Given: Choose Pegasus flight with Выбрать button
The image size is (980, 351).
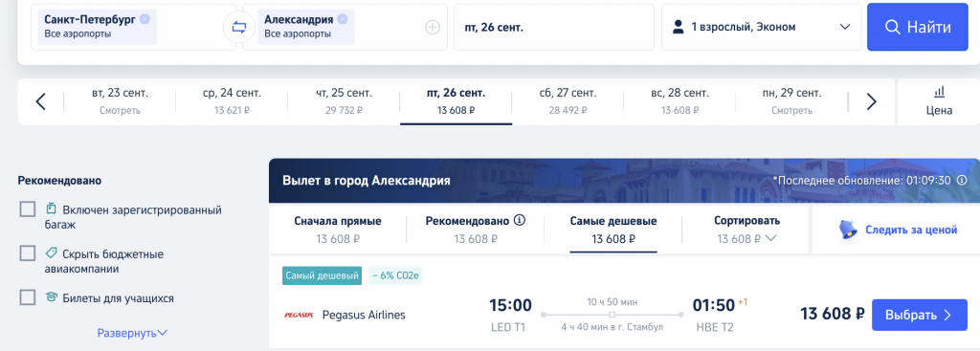Looking at the screenshot, I should point(920,315).
